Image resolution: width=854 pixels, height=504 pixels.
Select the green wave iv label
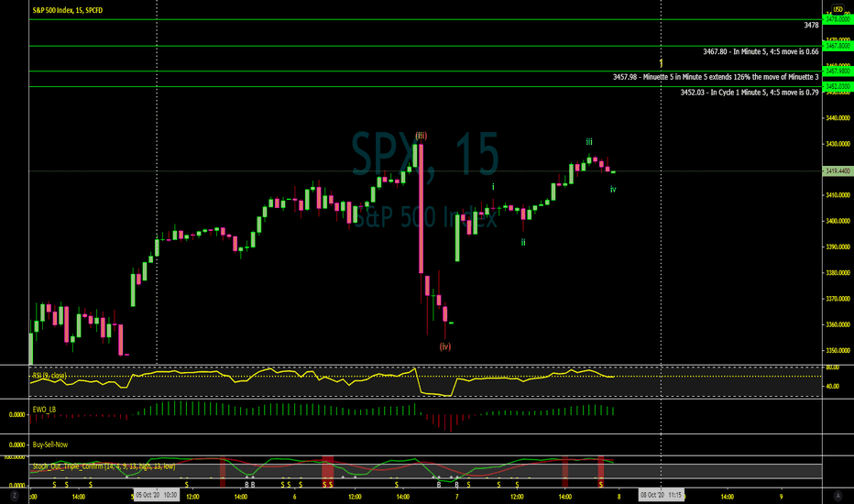point(613,189)
